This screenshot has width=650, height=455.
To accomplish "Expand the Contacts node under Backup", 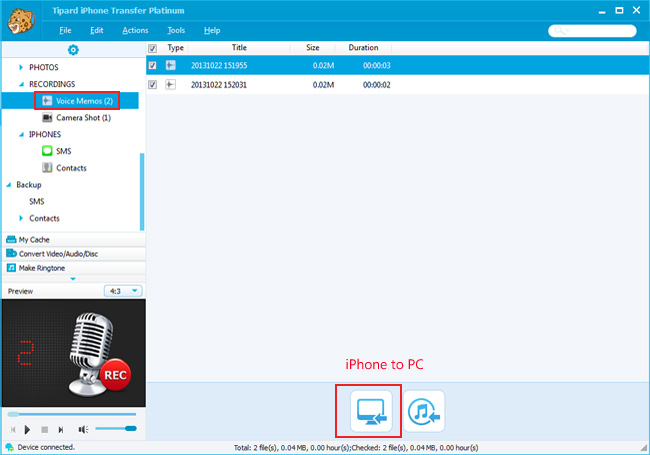I will (21, 218).
